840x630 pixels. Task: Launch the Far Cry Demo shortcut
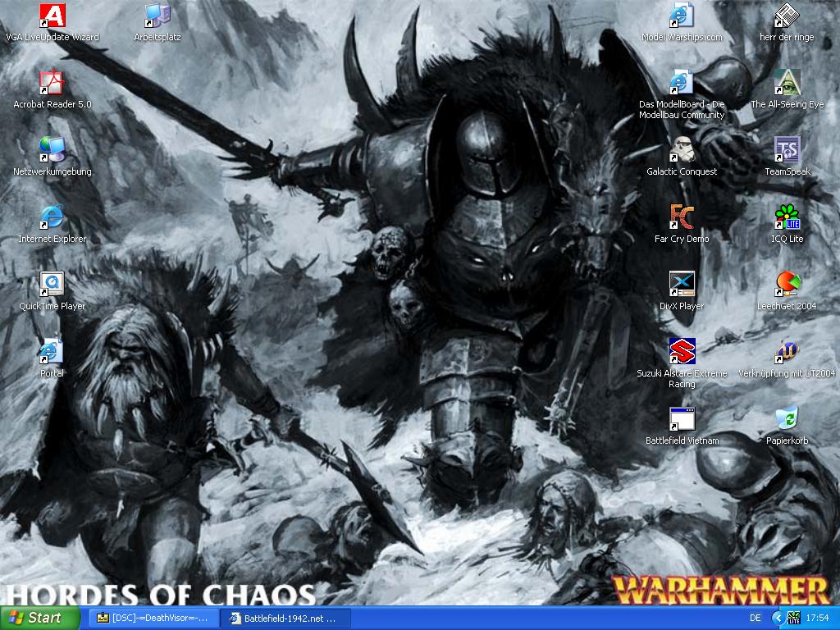point(682,218)
